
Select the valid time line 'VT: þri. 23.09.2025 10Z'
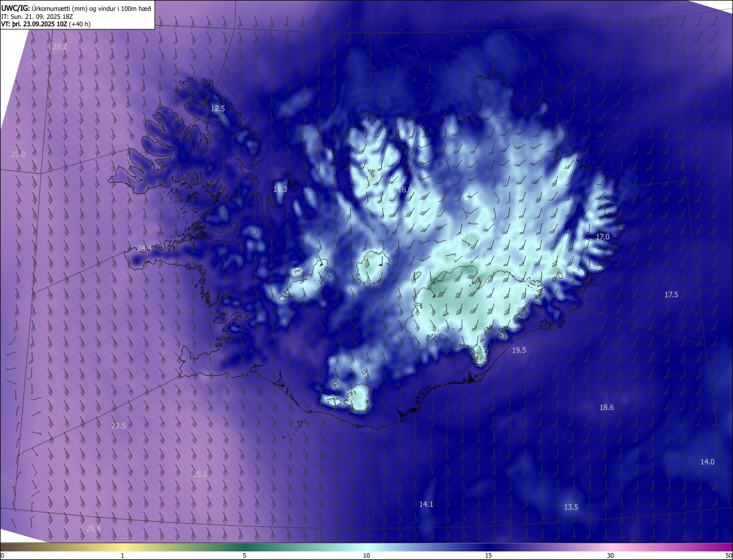[34, 24]
